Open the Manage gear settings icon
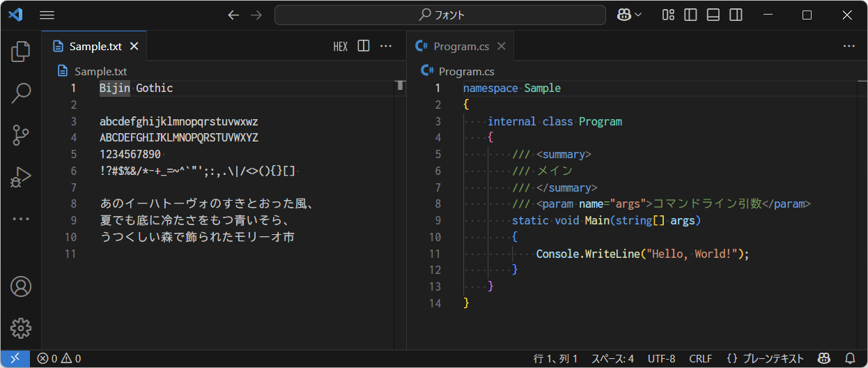868x368 pixels. pos(21,328)
